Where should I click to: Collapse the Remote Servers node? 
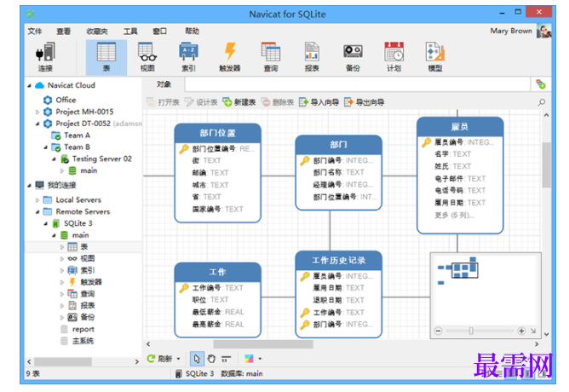37,212
